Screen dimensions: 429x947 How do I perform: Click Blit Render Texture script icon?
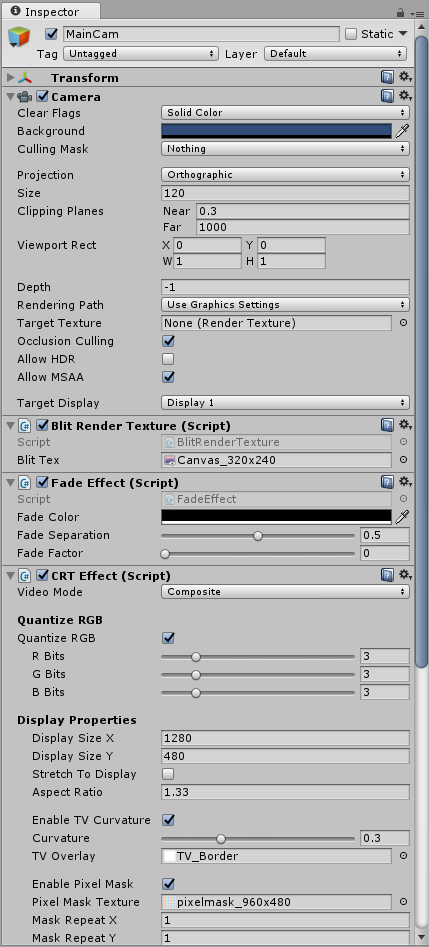point(25,426)
